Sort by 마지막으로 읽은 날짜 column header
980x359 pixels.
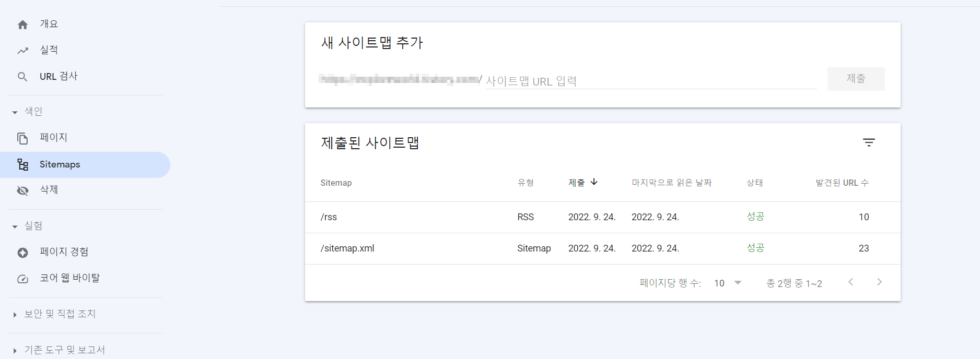pos(672,183)
